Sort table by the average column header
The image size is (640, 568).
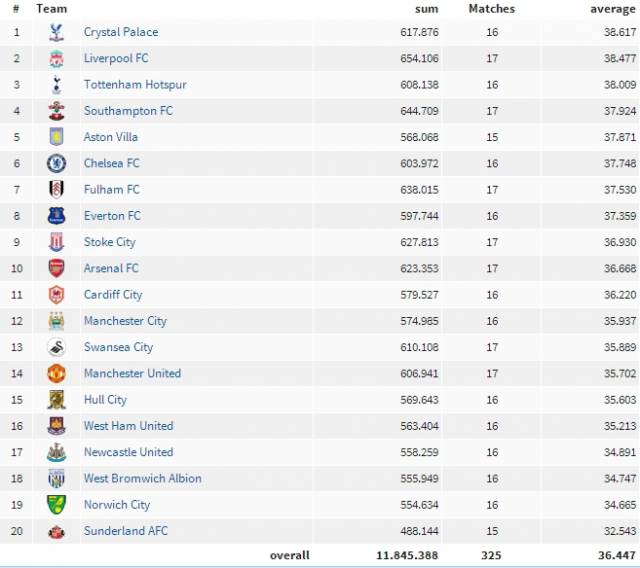coord(613,9)
